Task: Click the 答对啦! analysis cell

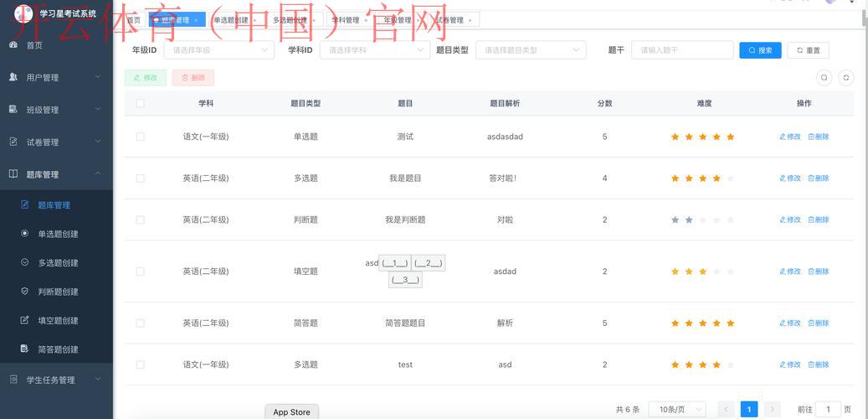Action: [503, 178]
